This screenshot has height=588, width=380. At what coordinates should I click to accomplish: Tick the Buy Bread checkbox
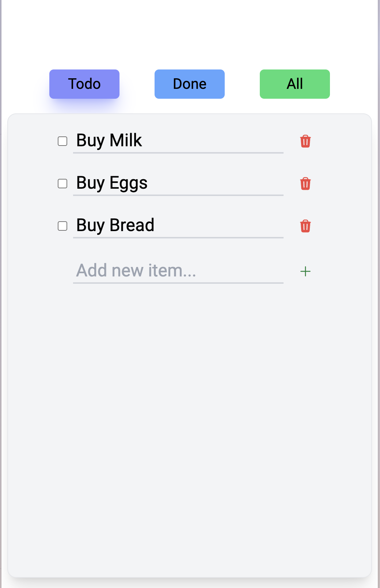(62, 226)
